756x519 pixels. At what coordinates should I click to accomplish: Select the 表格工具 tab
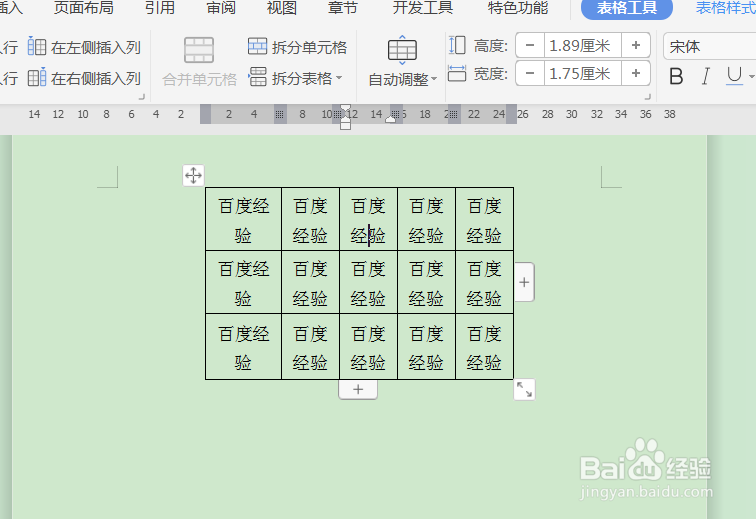[x=627, y=8]
